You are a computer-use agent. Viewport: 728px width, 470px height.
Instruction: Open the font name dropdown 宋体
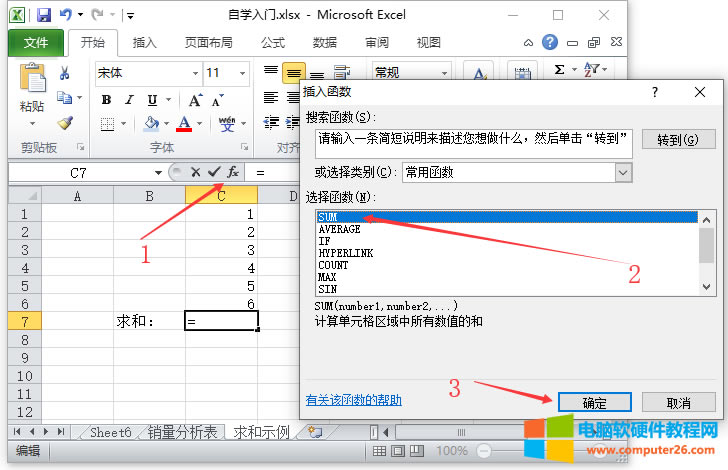195,73
